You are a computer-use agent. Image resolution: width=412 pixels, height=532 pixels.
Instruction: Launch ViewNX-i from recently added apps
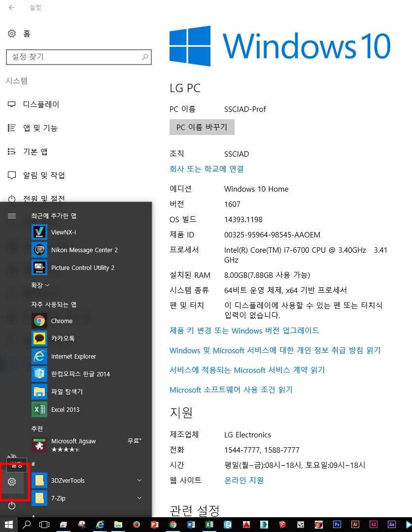click(x=63, y=232)
